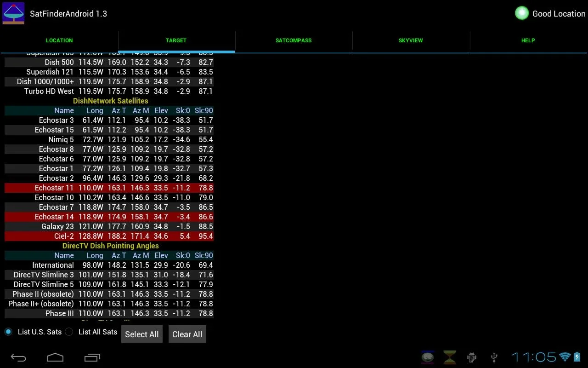Select the Phase II+ (obsolete) row
Screen dimensions: 588x368
pos(109,304)
